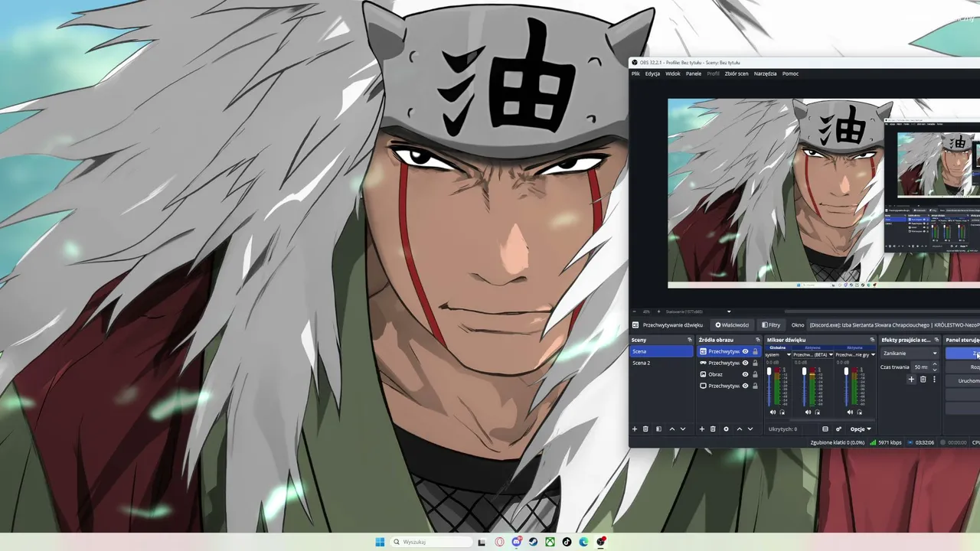
Task: Open the Pomoc menu
Action: [x=790, y=74]
